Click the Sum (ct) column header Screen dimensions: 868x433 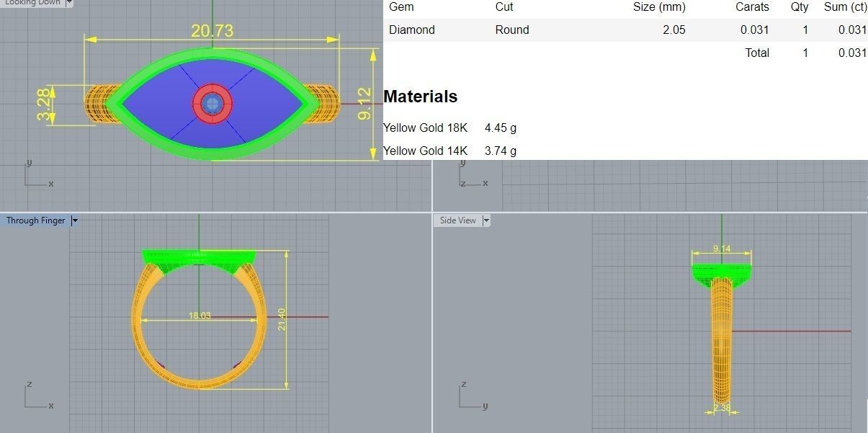point(845,6)
